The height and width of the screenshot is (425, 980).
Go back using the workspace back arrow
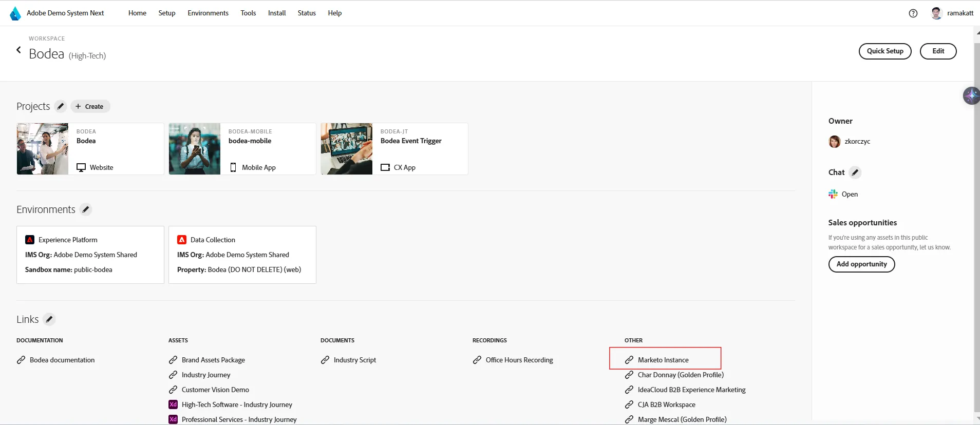[x=18, y=50]
